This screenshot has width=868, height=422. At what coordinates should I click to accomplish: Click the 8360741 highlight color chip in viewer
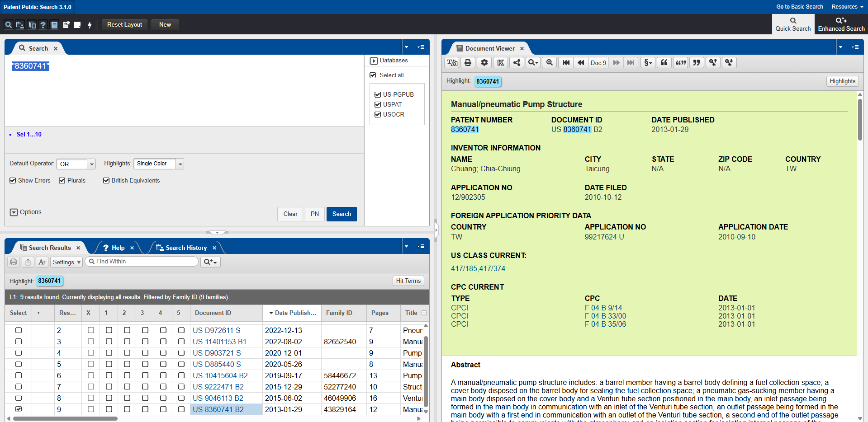click(488, 82)
